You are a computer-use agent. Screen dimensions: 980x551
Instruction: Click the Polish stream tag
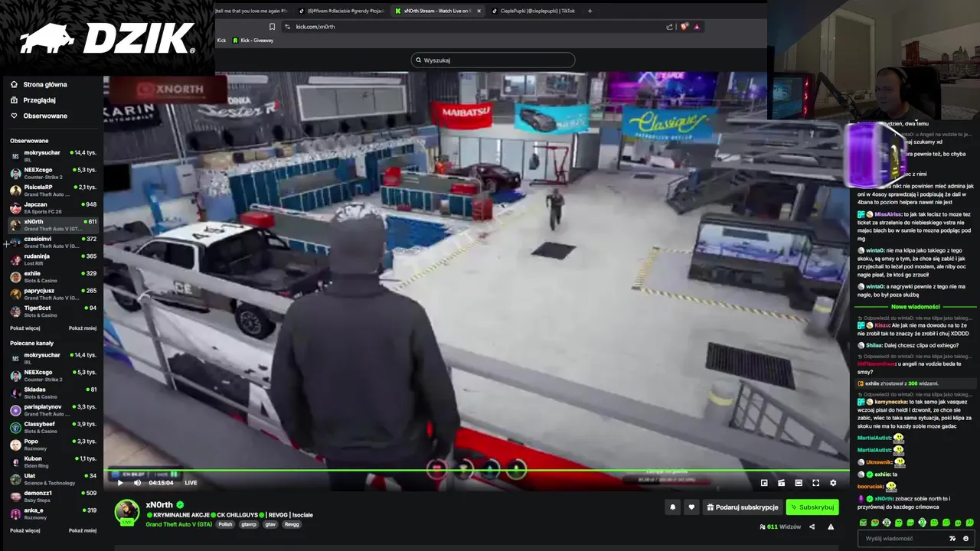[x=225, y=524]
